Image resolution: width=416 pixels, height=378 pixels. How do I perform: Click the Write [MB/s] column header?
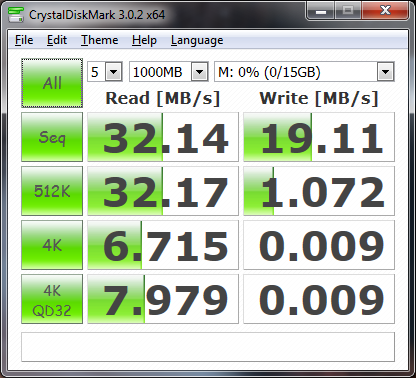point(319,98)
